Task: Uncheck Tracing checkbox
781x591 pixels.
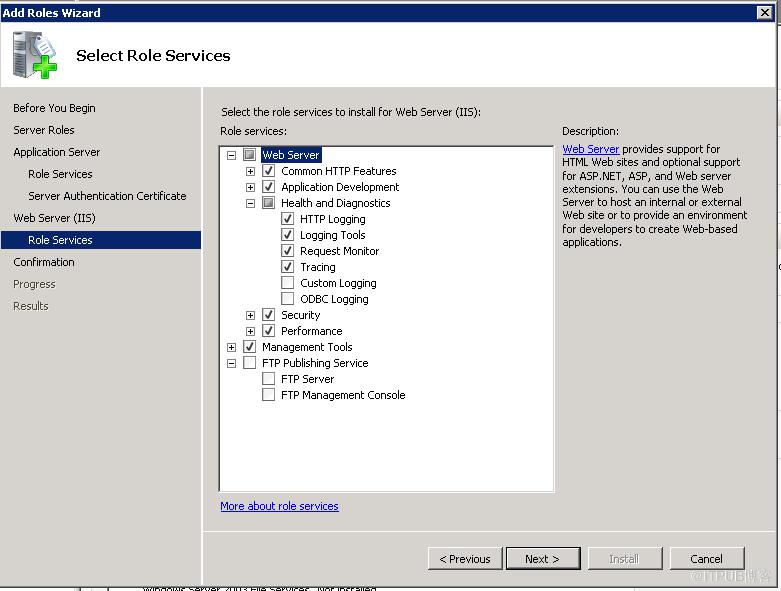Action: pyautogui.click(x=287, y=266)
